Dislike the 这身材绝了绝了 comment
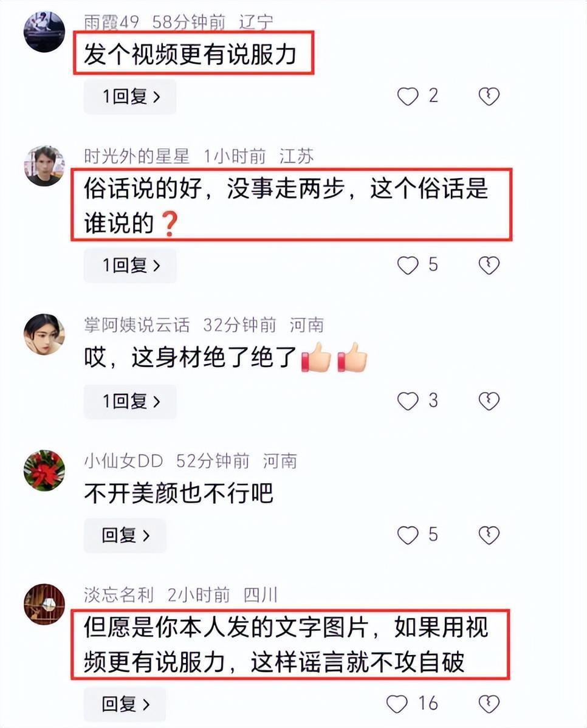Viewport: 587px width, 728px height. [x=489, y=401]
